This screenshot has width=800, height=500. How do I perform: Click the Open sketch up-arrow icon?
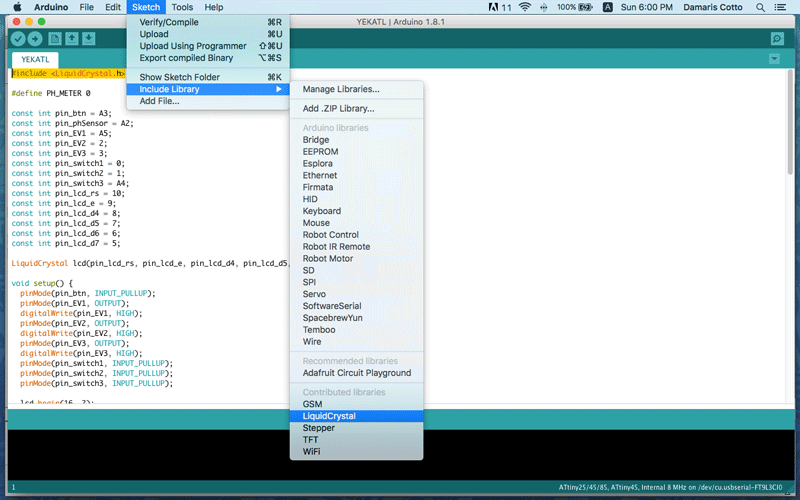(71, 38)
